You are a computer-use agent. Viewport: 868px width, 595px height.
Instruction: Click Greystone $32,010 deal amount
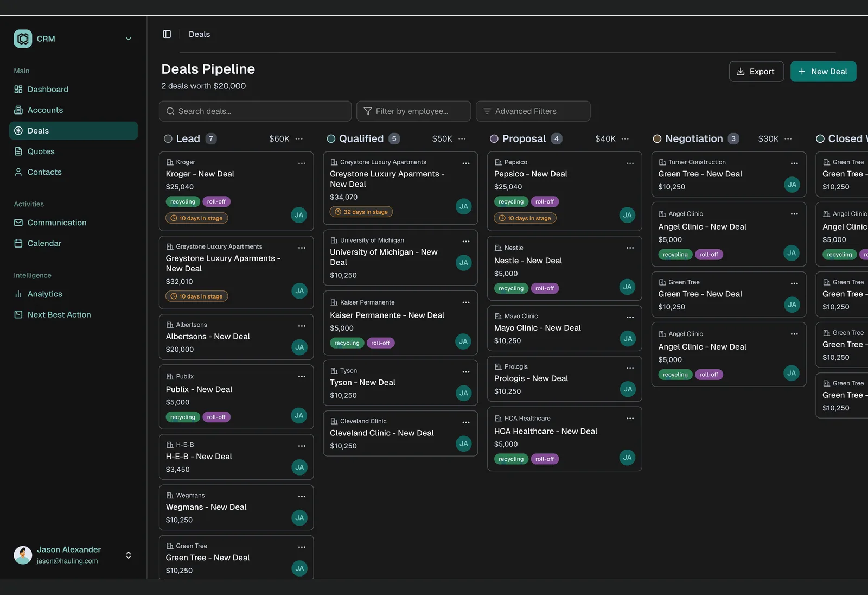pyautogui.click(x=180, y=282)
